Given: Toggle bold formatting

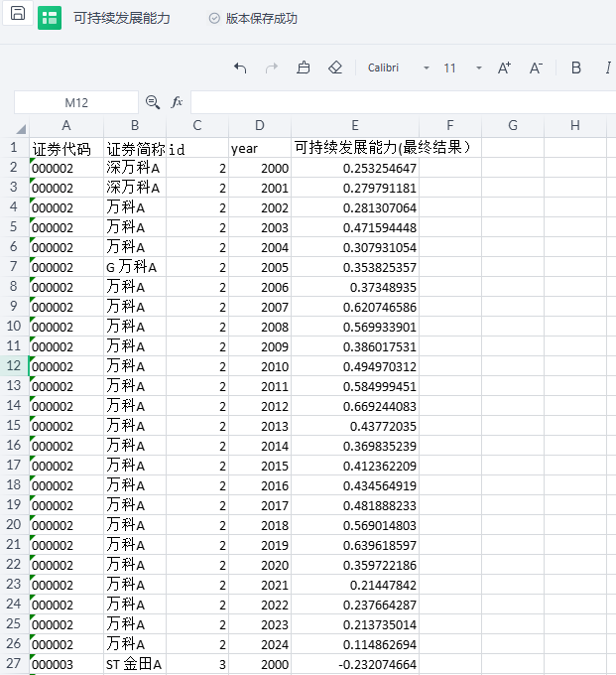Looking at the screenshot, I should coord(576,67).
